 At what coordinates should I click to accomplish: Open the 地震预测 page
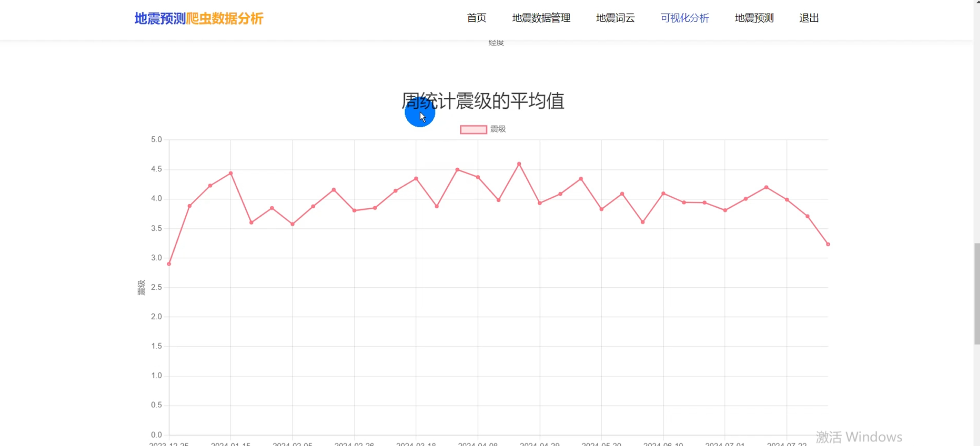click(x=754, y=18)
